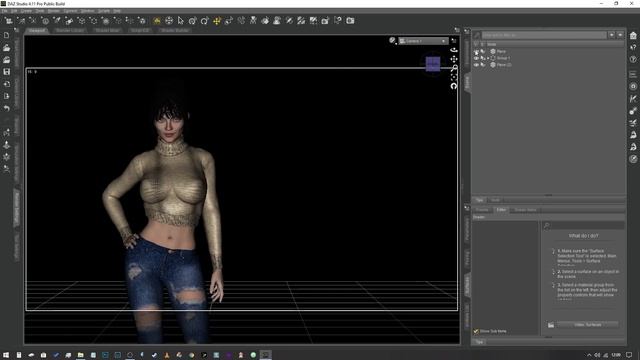Image resolution: width=640 pixels, height=360 pixels.
Task: Open Scene pane options menu icon
Action: click(467, 31)
